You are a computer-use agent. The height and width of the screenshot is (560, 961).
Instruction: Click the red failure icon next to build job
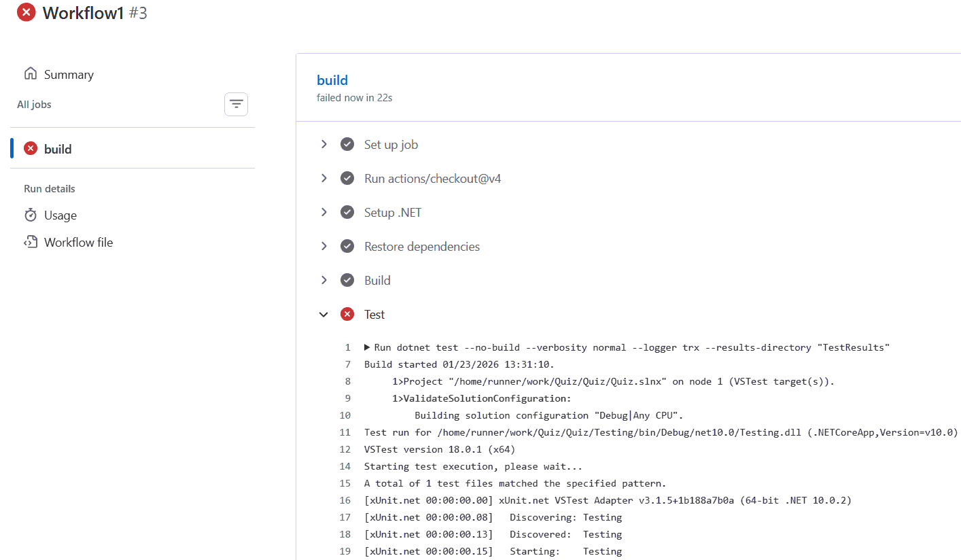click(x=30, y=148)
